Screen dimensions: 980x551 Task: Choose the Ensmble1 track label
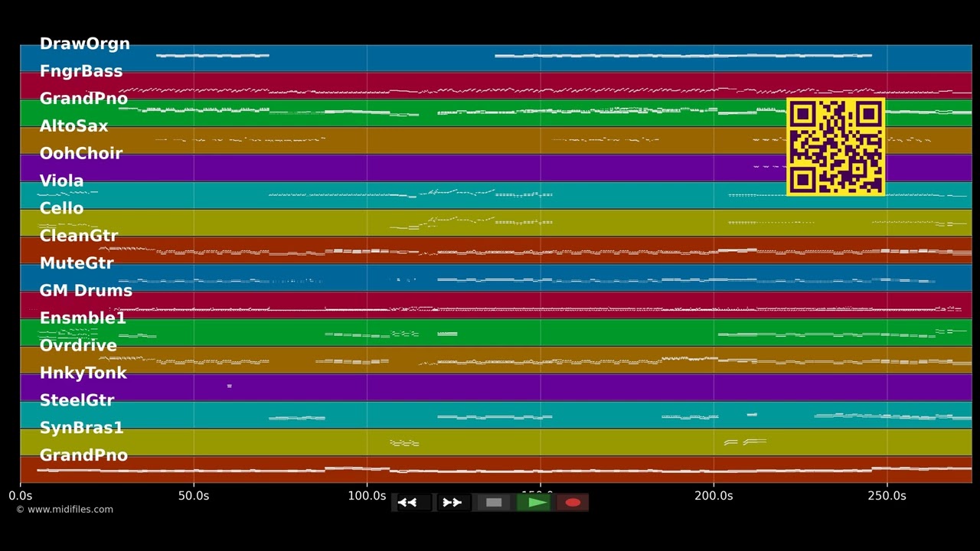tap(83, 318)
